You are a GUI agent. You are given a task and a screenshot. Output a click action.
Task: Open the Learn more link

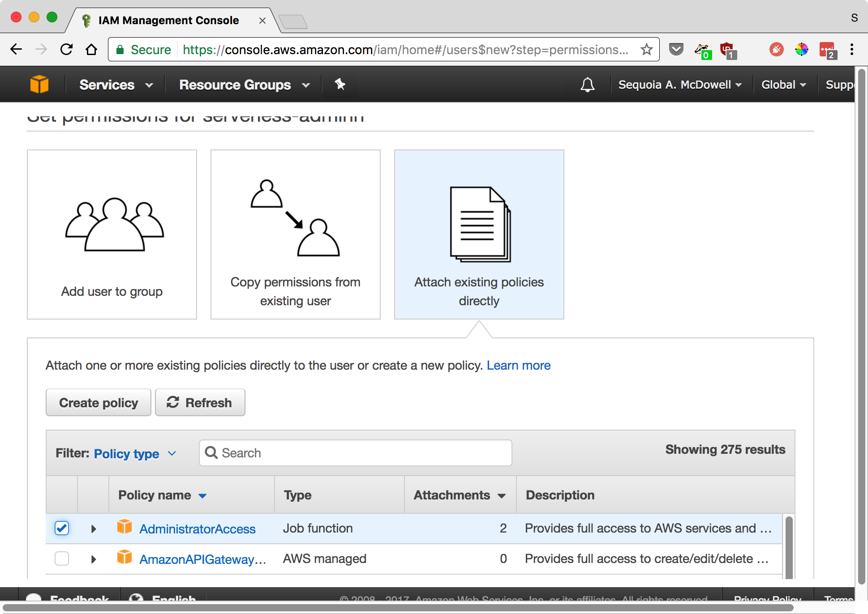[519, 365]
